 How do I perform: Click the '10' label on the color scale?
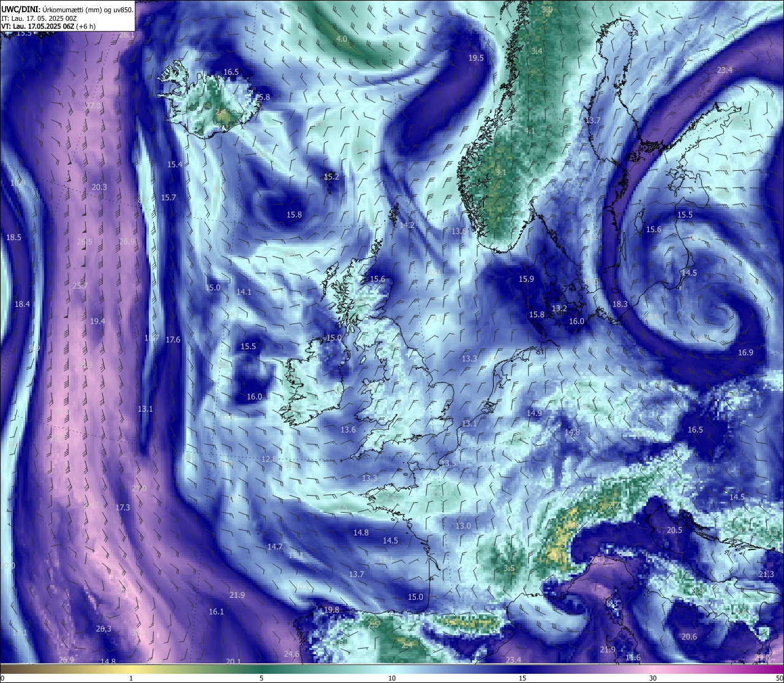391,677
